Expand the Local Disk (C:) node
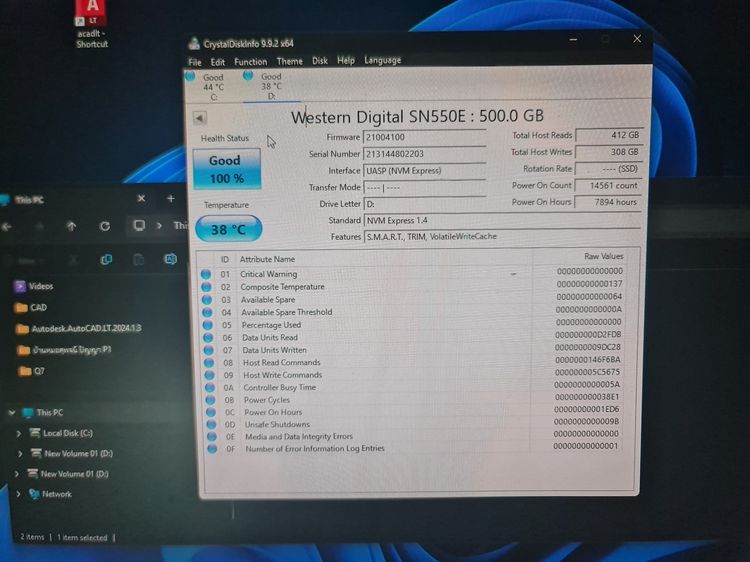Screen dimensions: 750x562 point(19,433)
